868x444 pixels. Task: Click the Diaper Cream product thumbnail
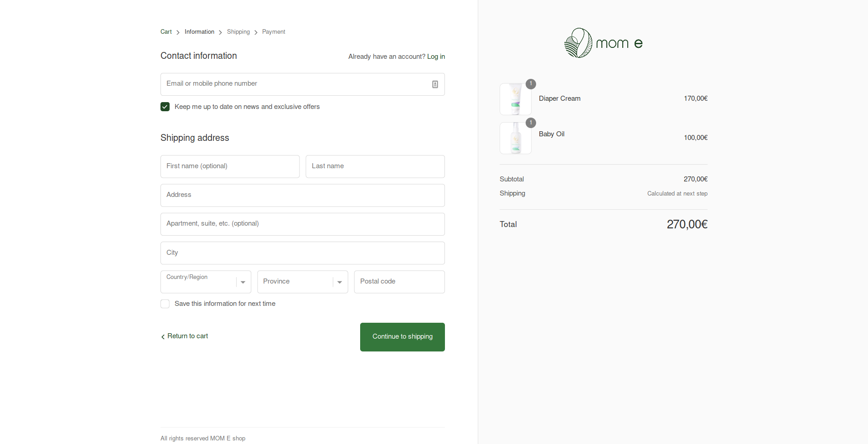tap(515, 98)
